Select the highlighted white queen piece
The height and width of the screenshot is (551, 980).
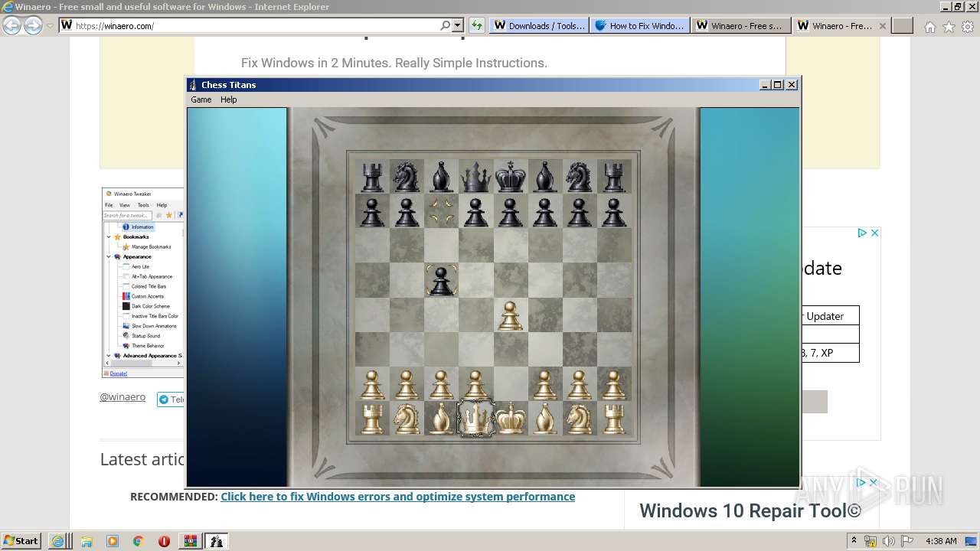coord(475,419)
